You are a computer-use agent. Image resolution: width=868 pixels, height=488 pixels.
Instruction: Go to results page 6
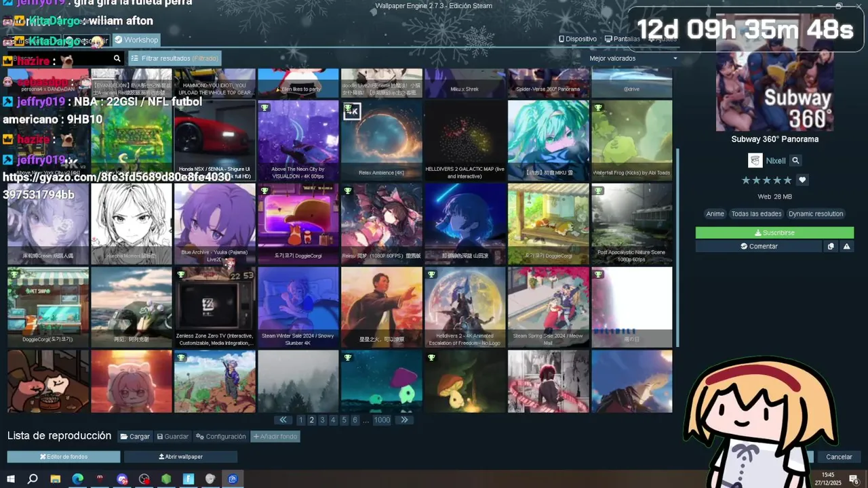[355, 420]
